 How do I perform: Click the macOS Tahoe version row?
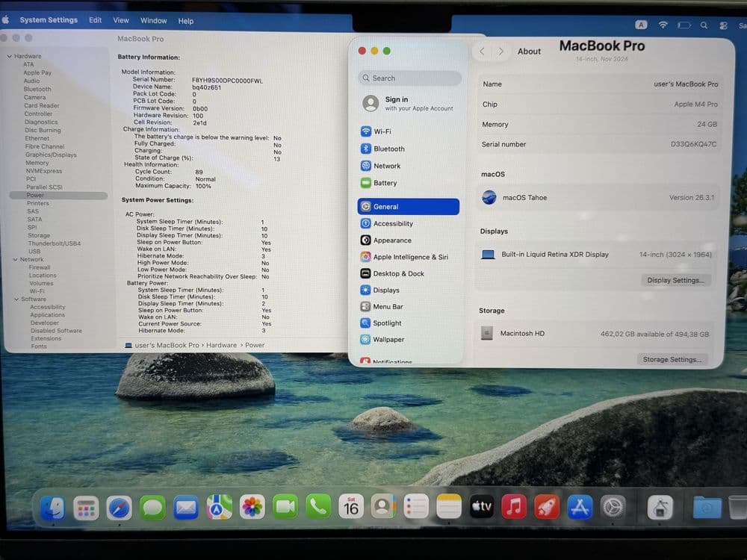598,198
